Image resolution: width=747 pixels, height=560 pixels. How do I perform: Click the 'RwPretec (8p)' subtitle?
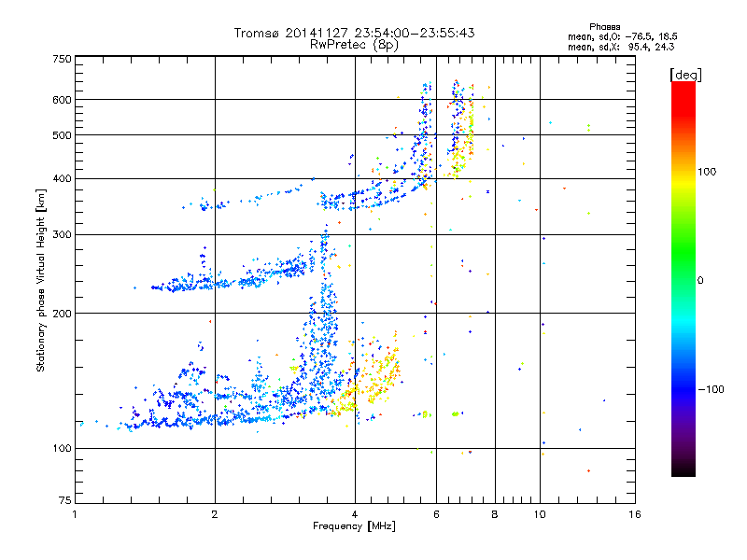pos(355,45)
